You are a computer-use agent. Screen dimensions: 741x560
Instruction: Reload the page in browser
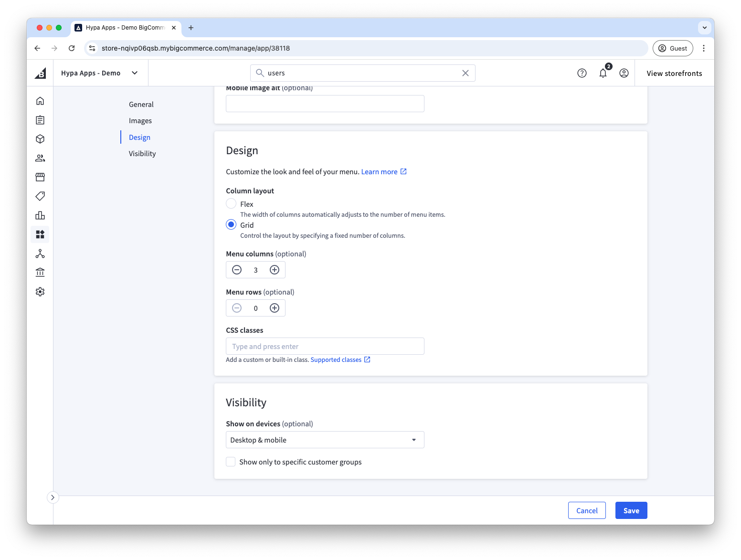pos(72,48)
